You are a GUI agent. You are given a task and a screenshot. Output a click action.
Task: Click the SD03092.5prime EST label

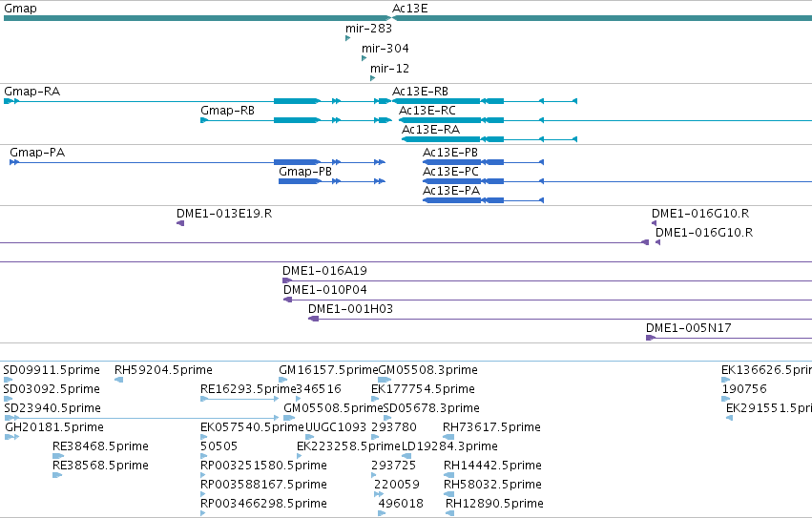coord(52,389)
